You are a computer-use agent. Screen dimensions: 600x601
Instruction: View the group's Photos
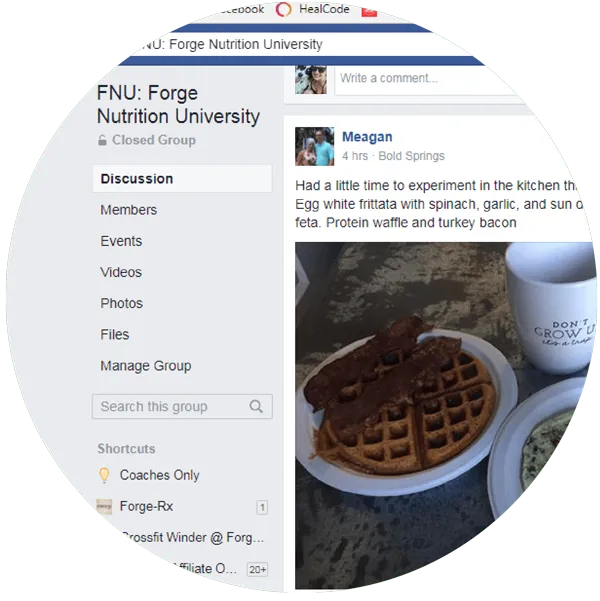click(x=122, y=303)
